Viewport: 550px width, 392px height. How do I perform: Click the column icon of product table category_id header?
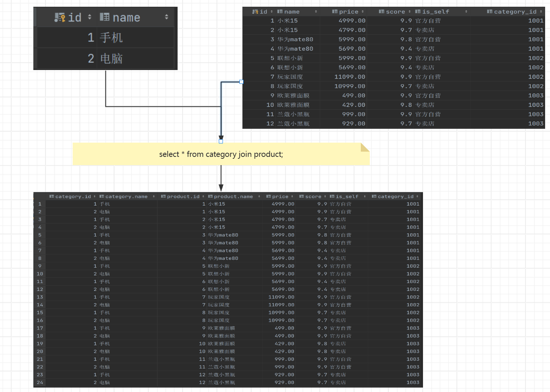click(x=490, y=12)
